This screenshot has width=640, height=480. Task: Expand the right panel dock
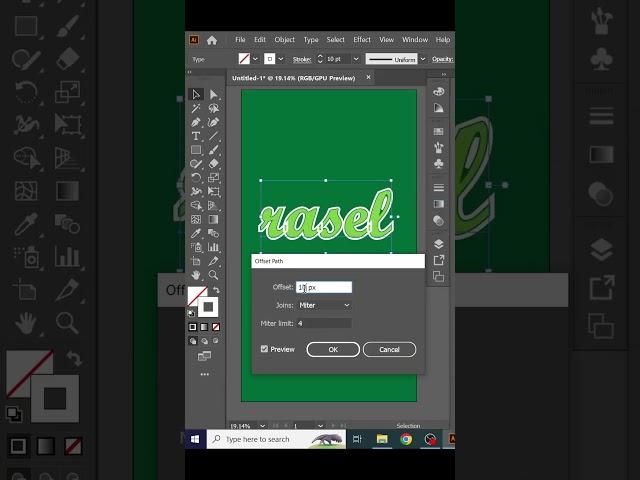pos(444,74)
